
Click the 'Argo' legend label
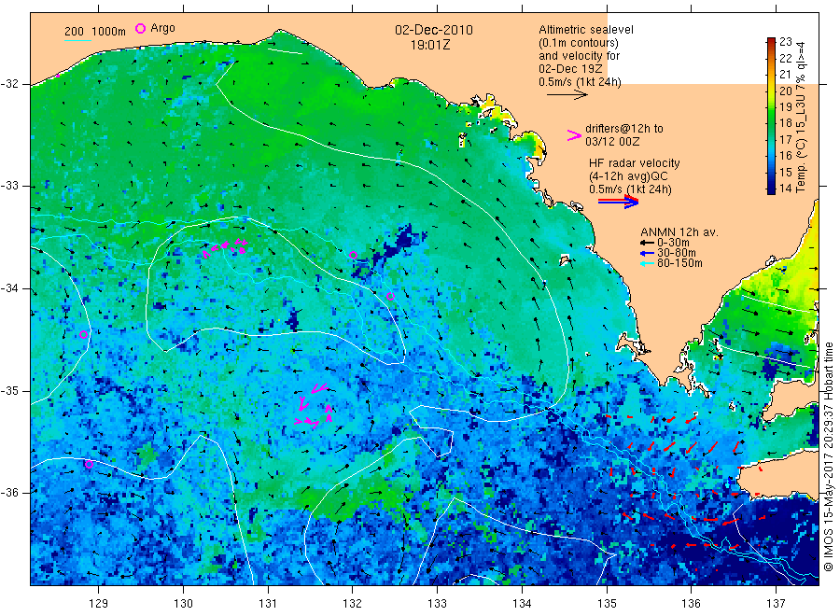click(162, 28)
